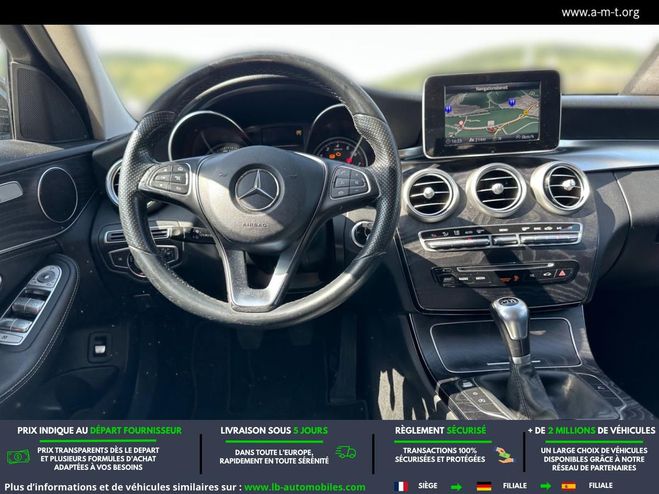
Task: Open the www.lb-automobiles.com link
Action: [305, 487]
